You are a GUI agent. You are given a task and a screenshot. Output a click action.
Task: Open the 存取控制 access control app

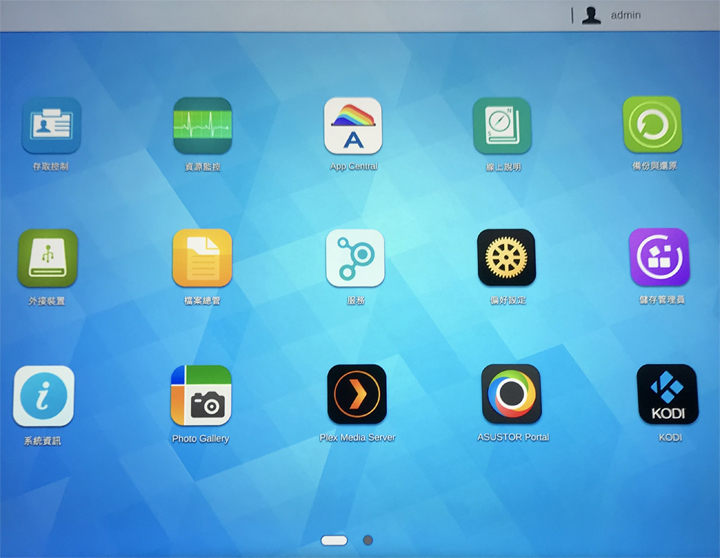(51, 125)
